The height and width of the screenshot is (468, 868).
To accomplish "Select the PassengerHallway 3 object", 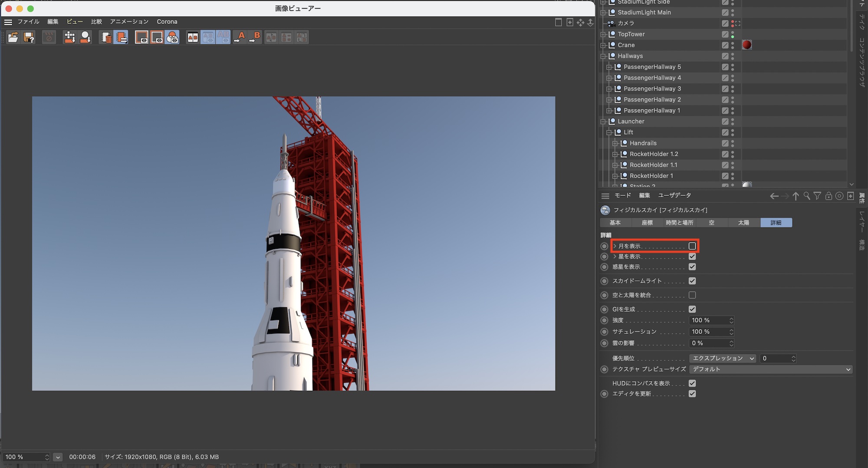I will click(652, 89).
